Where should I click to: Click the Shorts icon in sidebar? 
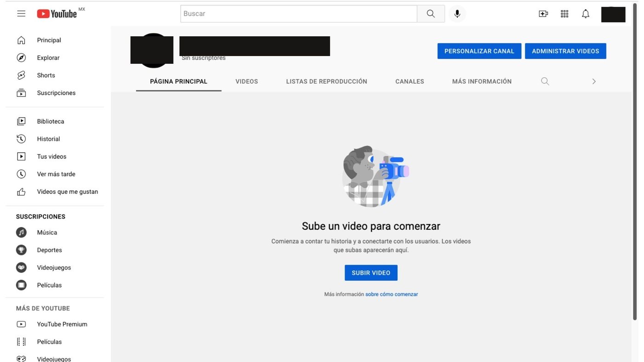(21, 75)
